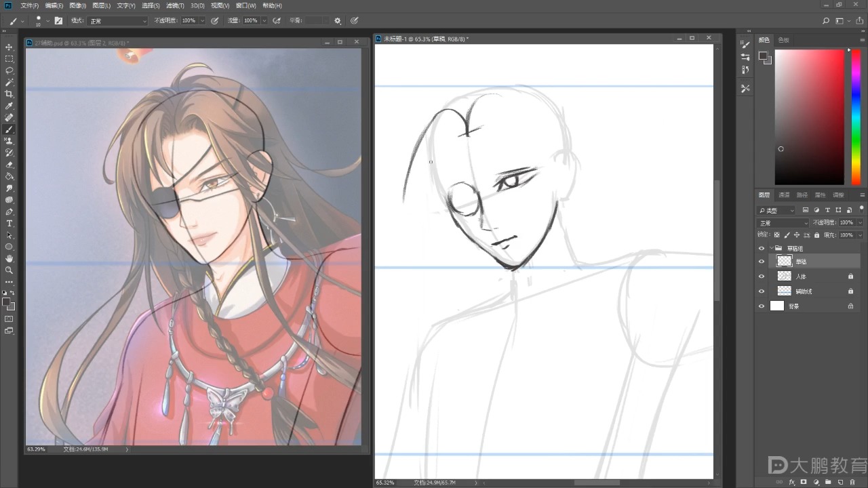Toggle Quick Mask mode icon
The image size is (868, 488).
pyautogui.click(x=9, y=319)
